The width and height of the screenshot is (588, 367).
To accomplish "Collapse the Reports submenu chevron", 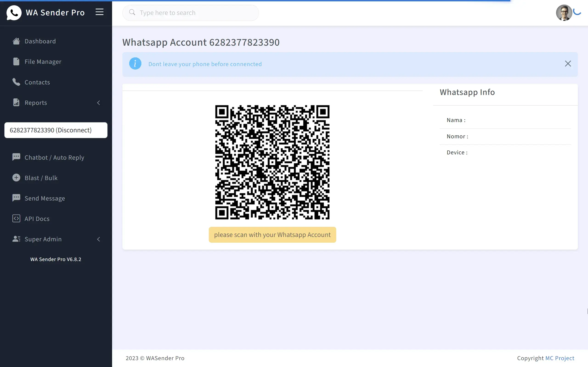I will tap(99, 103).
